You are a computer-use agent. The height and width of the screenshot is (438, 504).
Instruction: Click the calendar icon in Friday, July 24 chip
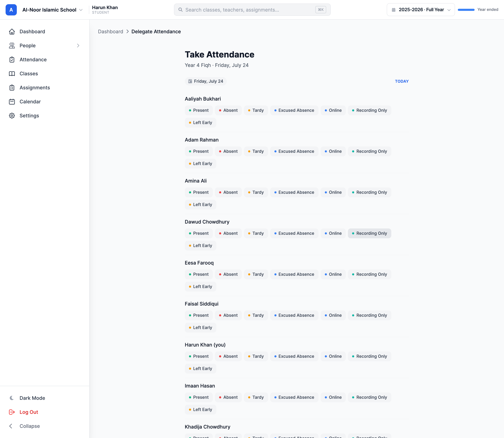190,81
